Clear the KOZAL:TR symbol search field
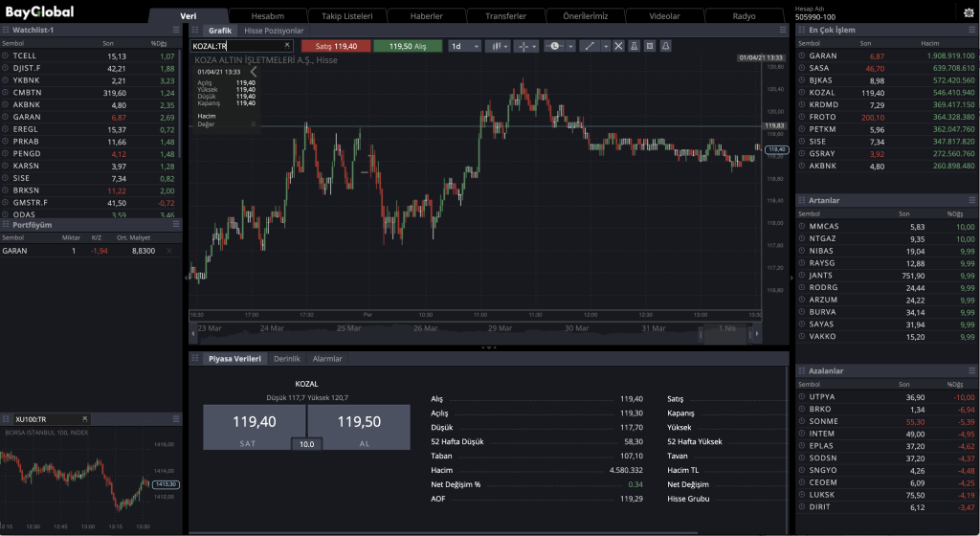This screenshot has width=980, height=536. coord(287,46)
